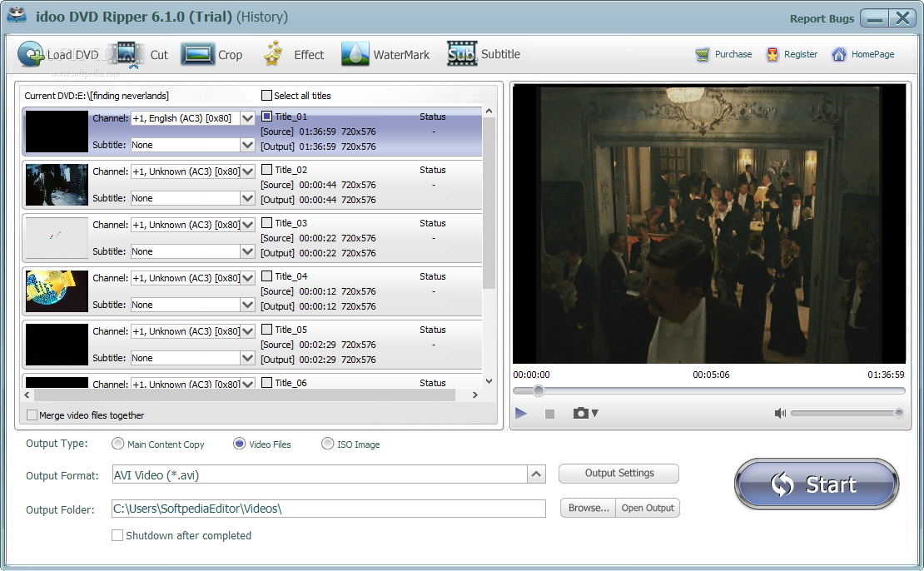Image resolution: width=924 pixels, height=571 pixels.
Task: Click the video seek slider handle
Action: pos(538,390)
